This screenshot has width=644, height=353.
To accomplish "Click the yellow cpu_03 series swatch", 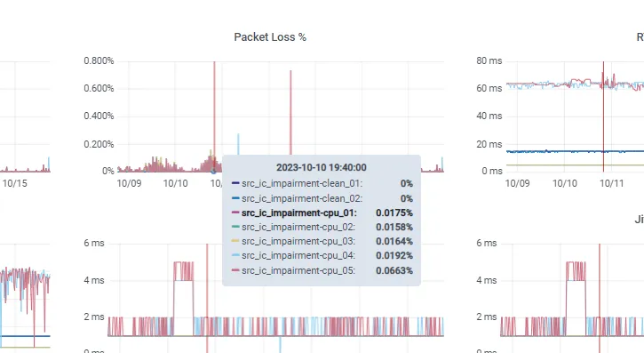I will click(235, 241).
